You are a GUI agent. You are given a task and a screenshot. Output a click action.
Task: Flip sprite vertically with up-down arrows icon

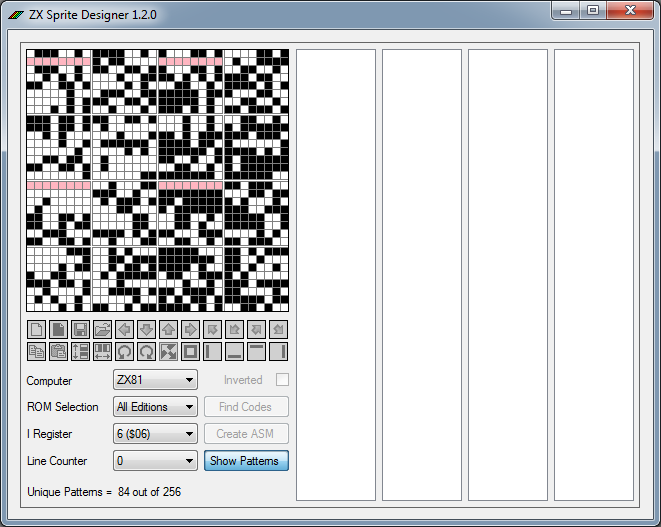pyautogui.click(x=81, y=351)
